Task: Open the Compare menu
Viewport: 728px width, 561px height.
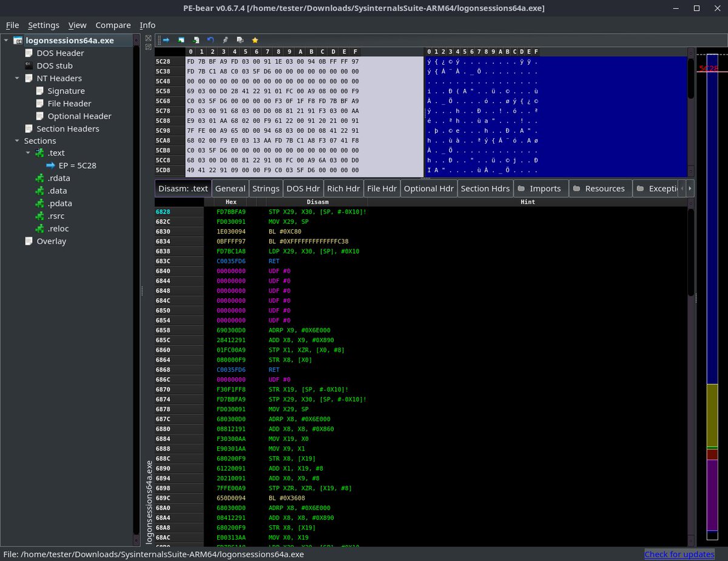Action: pyautogui.click(x=113, y=25)
